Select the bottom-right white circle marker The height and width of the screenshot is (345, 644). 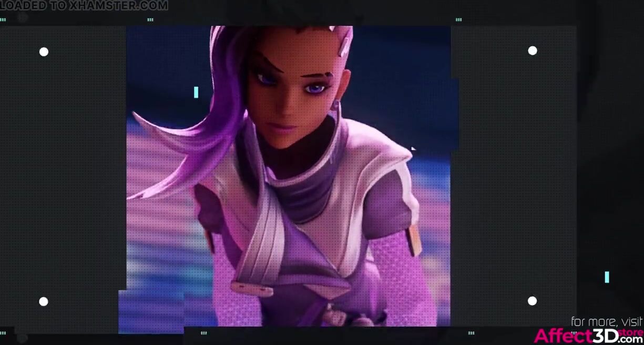pos(532,301)
